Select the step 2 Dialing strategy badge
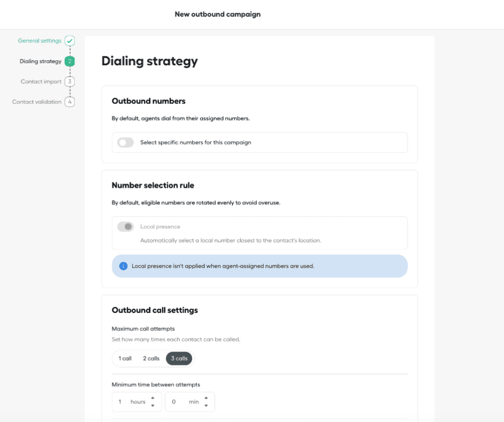The height and width of the screenshot is (422, 504). (70, 61)
